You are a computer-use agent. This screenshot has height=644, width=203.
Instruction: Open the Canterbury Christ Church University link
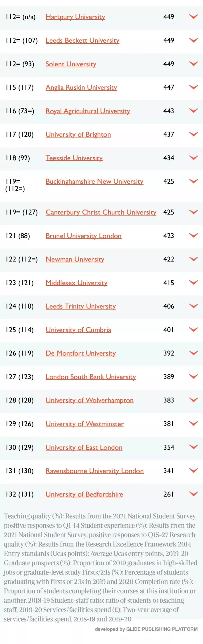pos(101,212)
